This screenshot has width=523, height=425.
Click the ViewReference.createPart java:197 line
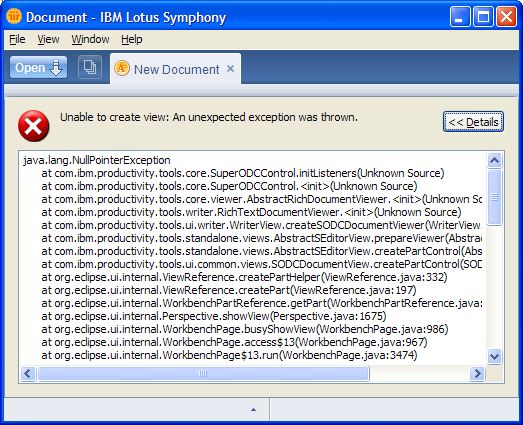tap(229, 290)
